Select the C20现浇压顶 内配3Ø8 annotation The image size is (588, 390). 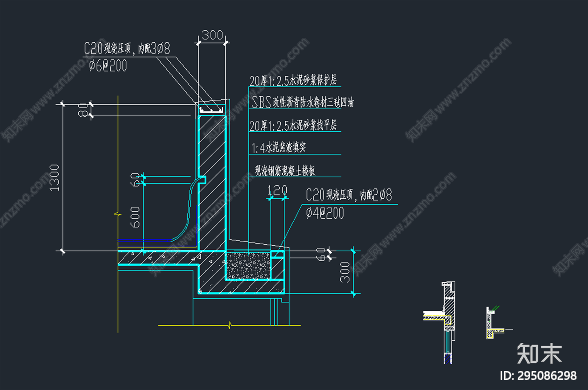(x=127, y=49)
